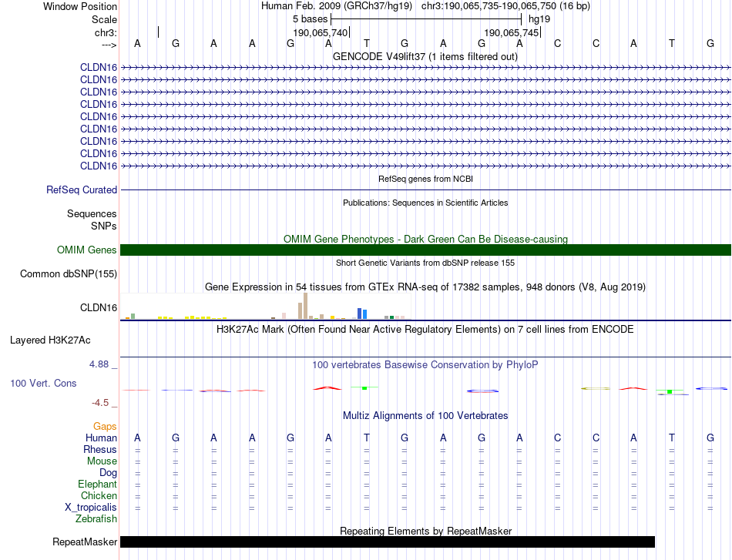This screenshot has width=732, height=560.
Task: Click the 190,065,745 ruler coordinate
Action: click(512, 32)
